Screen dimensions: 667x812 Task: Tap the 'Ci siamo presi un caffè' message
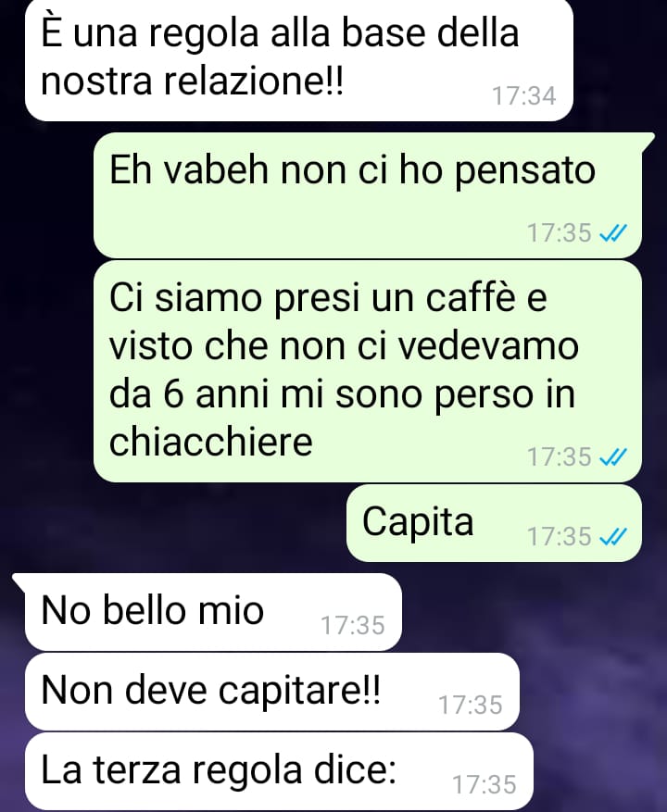(368, 371)
